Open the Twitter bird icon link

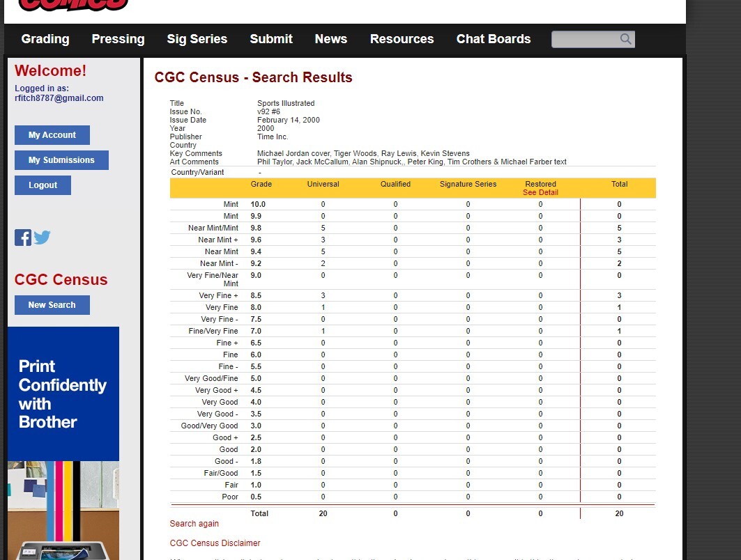(x=42, y=238)
